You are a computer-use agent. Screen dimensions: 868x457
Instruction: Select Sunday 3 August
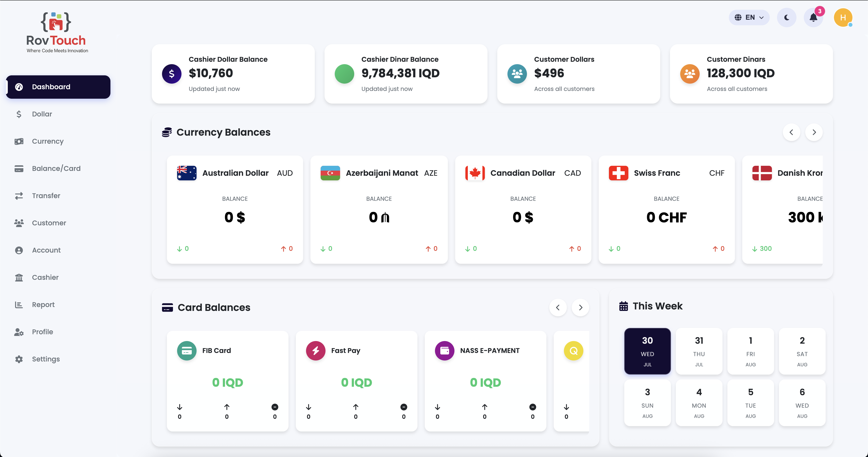(x=647, y=403)
